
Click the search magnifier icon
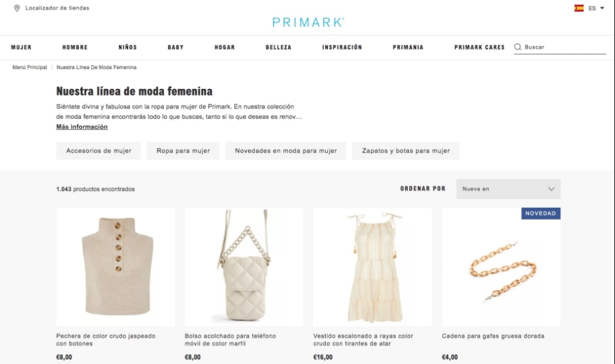517,47
